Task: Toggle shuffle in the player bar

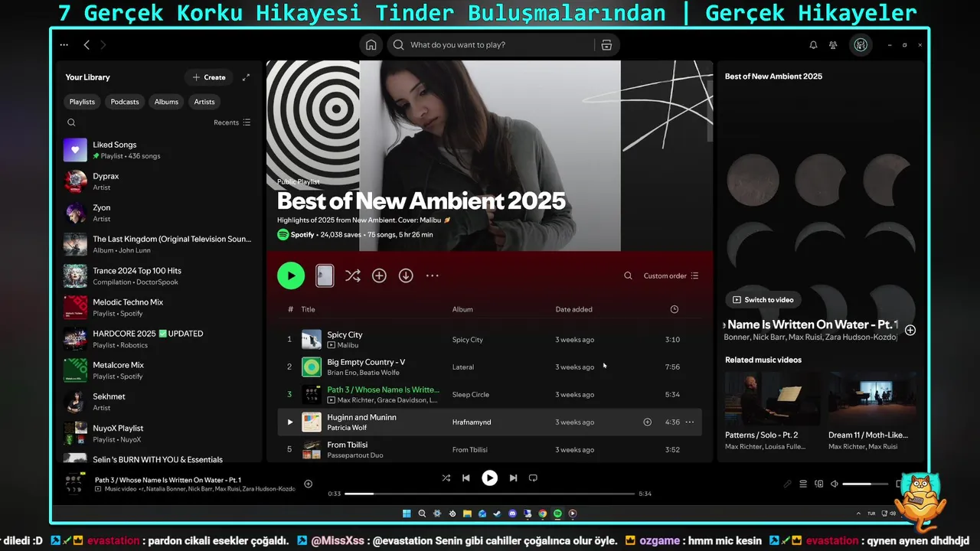Action: 446,478
